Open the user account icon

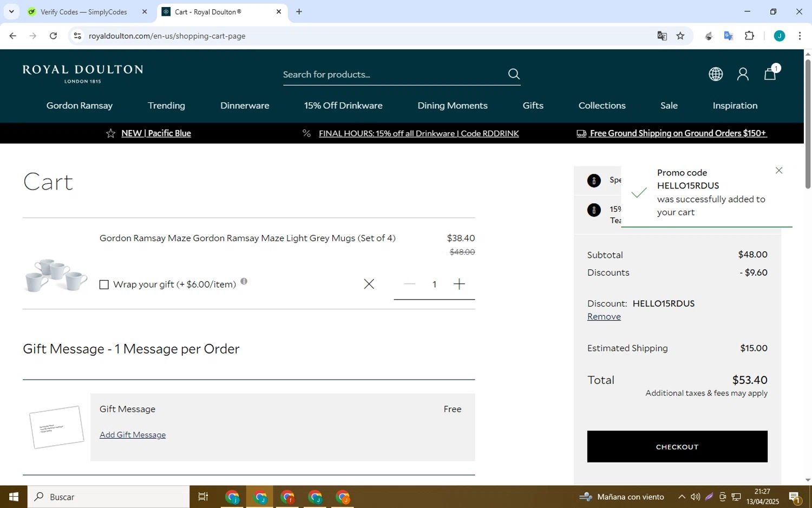coord(743,74)
